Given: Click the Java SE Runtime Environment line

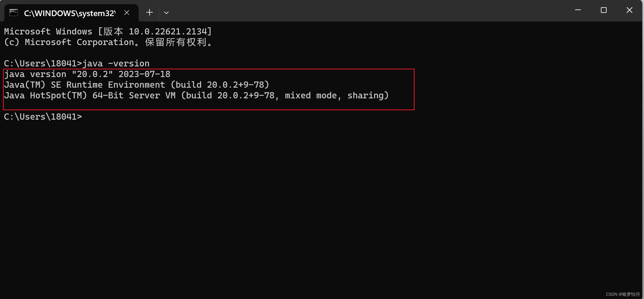Looking at the screenshot, I should point(137,85).
